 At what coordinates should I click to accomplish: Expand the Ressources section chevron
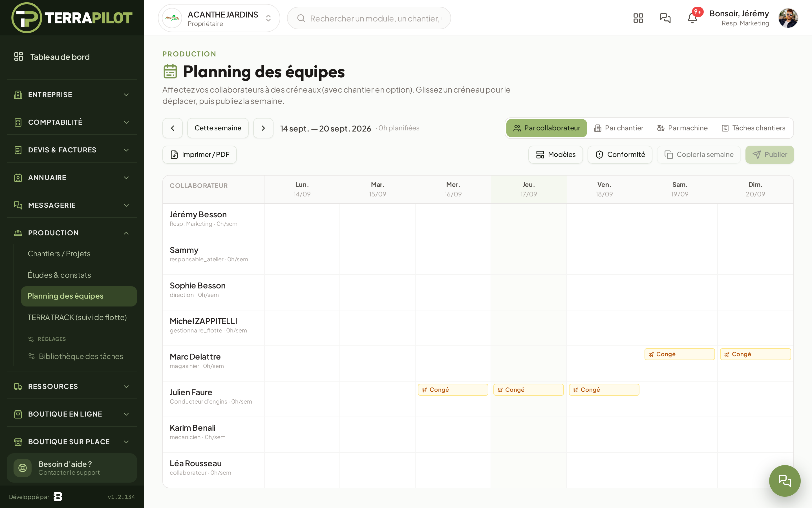pyautogui.click(x=126, y=386)
